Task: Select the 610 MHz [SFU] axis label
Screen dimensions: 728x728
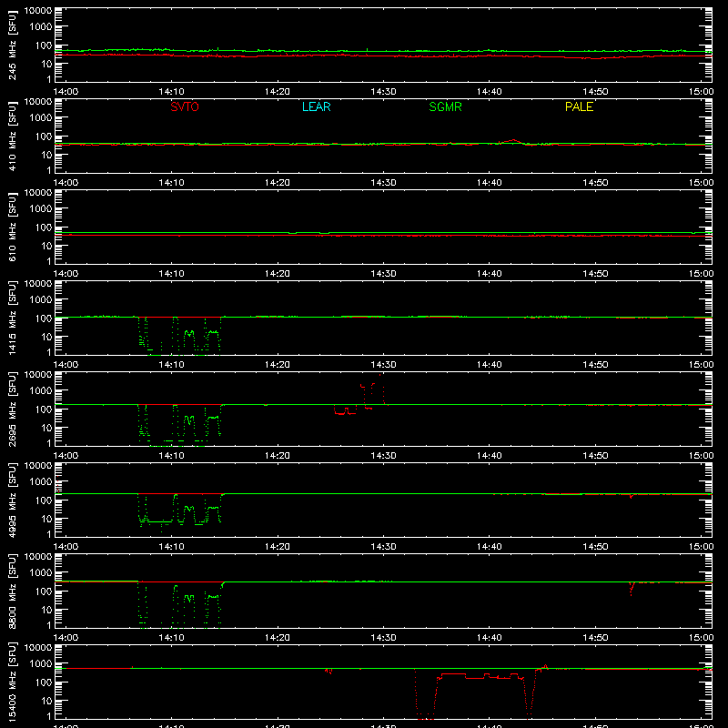Action: [13, 227]
